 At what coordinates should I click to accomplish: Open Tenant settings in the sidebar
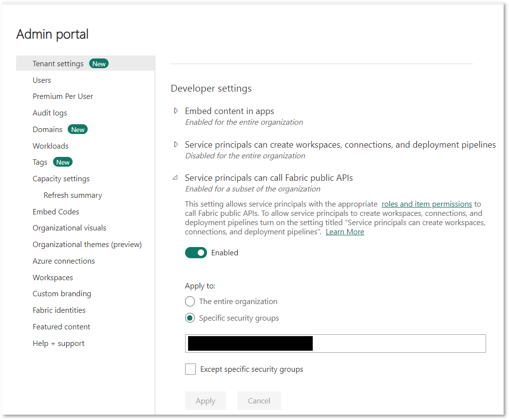[x=58, y=64]
